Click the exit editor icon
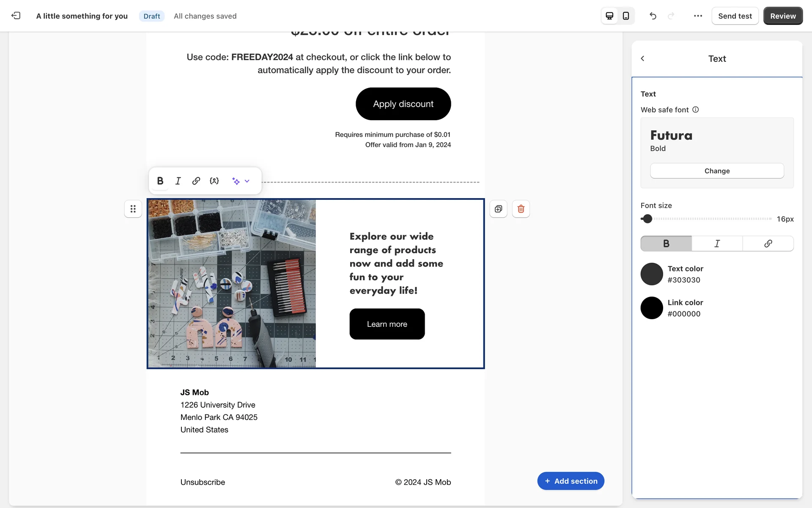812x508 pixels. [x=16, y=16]
